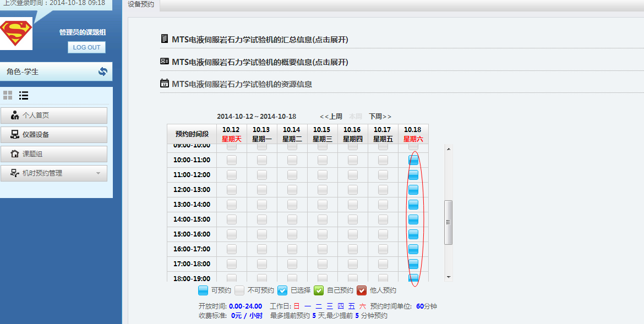Select 10:00-11:00 slot on Saturday 10.18
The image size is (644, 324).
413,160
